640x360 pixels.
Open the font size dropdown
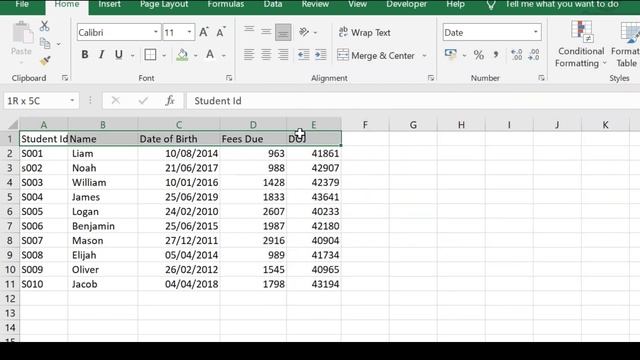coord(189,32)
